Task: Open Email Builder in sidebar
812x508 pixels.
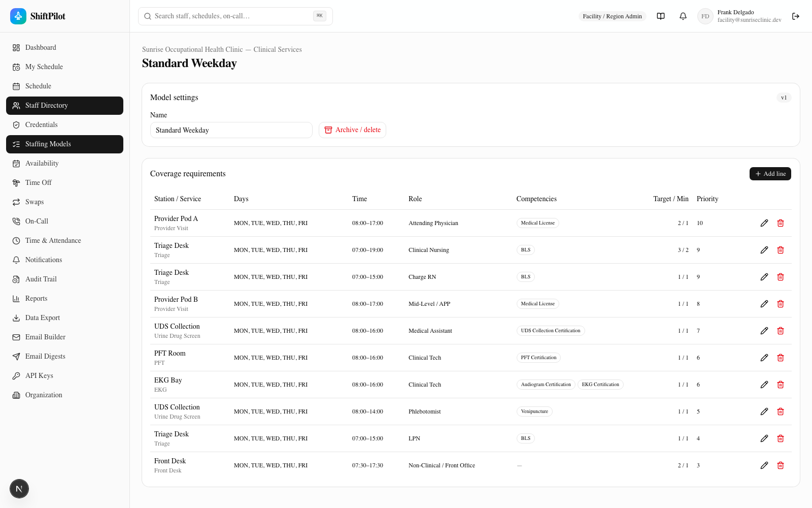Action: coord(64,337)
